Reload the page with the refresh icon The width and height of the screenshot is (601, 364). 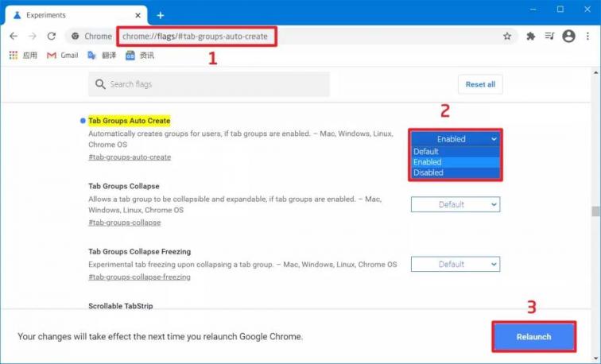(52, 36)
